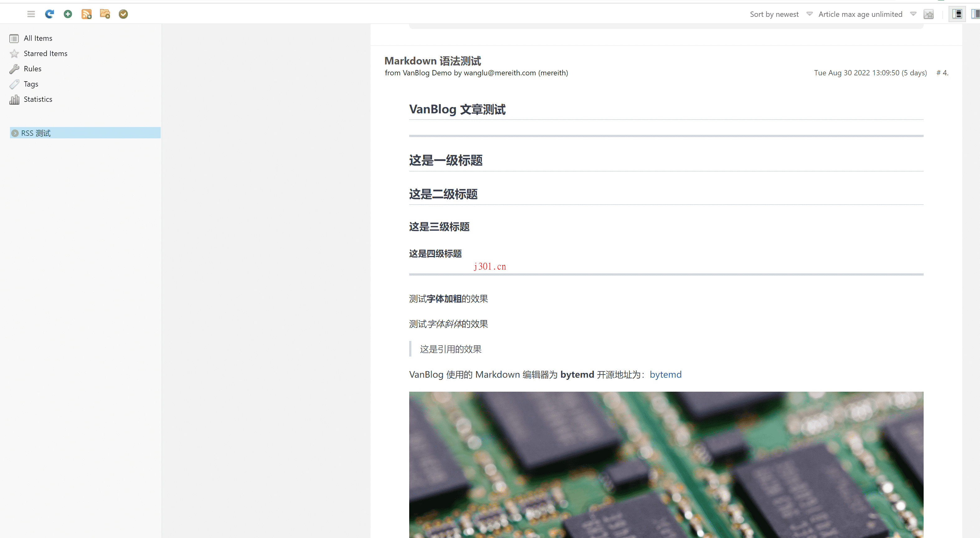Click the circuit board image
Image resolution: width=980 pixels, height=538 pixels.
click(x=666, y=465)
